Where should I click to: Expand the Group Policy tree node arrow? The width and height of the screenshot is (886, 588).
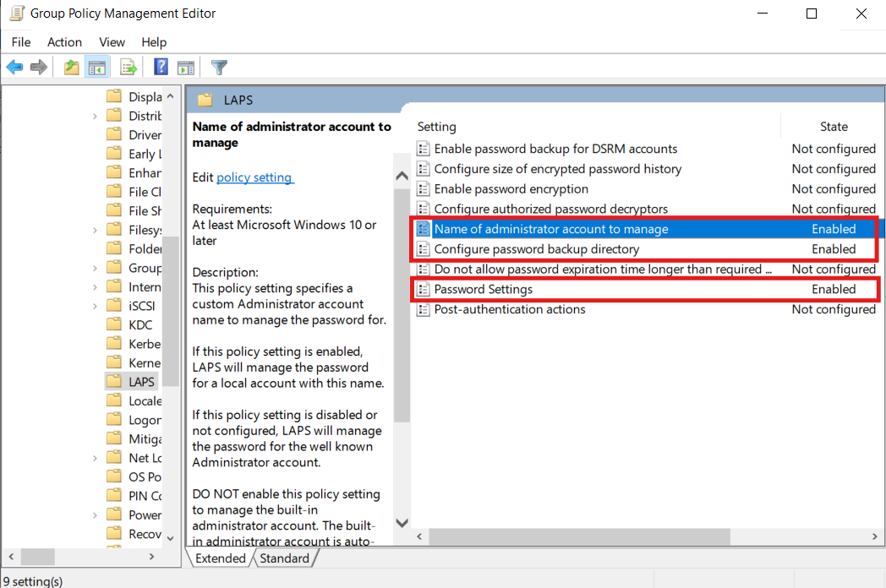(x=95, y=268)
